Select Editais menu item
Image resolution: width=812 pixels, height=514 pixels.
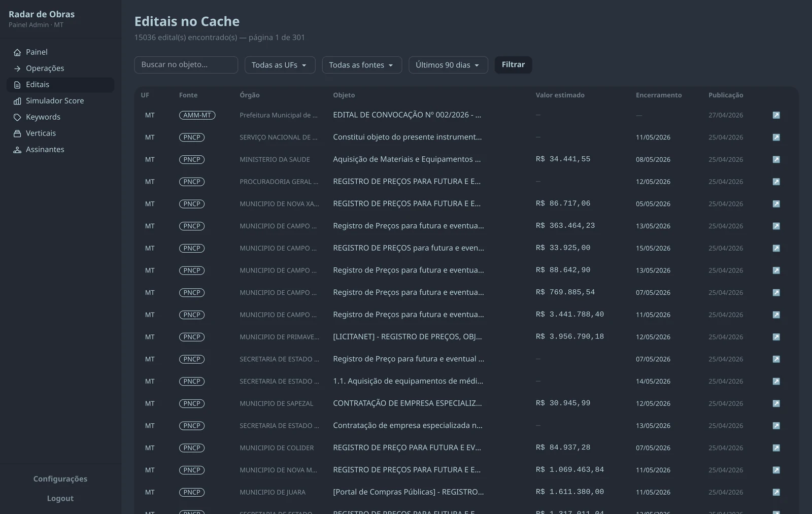60,85
